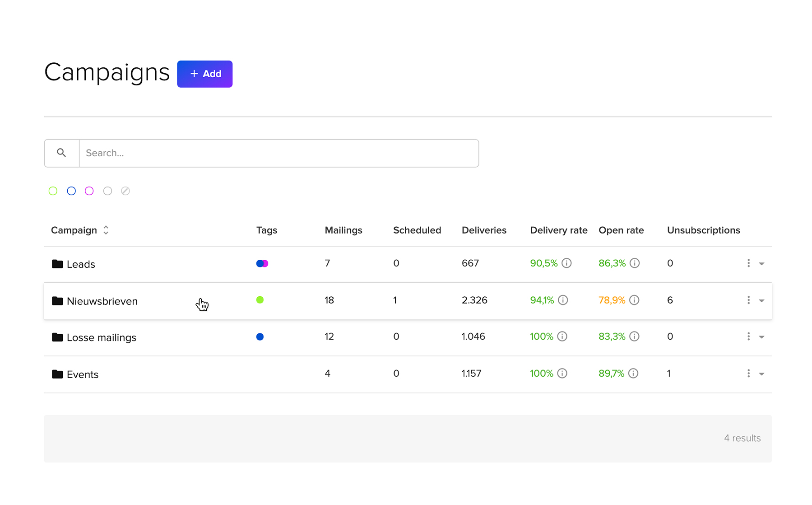
Task: Click the Delivery rate column header
Action: [x=559, y=230]
